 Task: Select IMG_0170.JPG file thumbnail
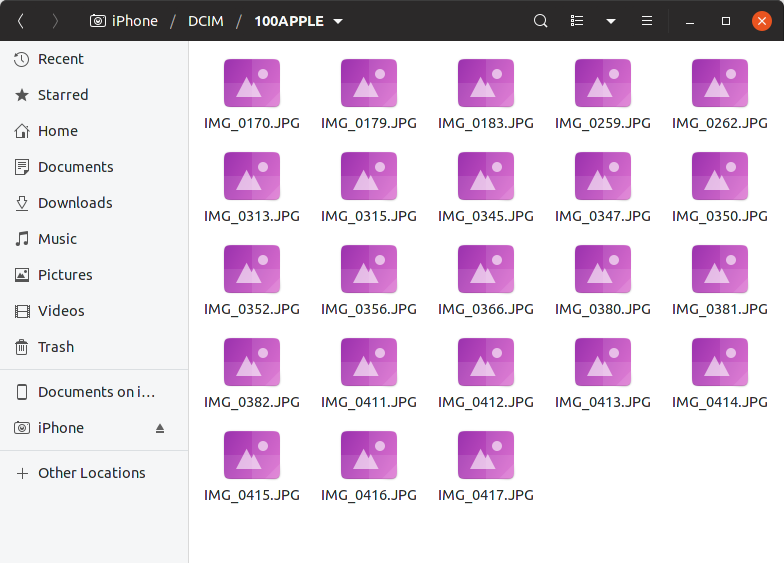252,84
